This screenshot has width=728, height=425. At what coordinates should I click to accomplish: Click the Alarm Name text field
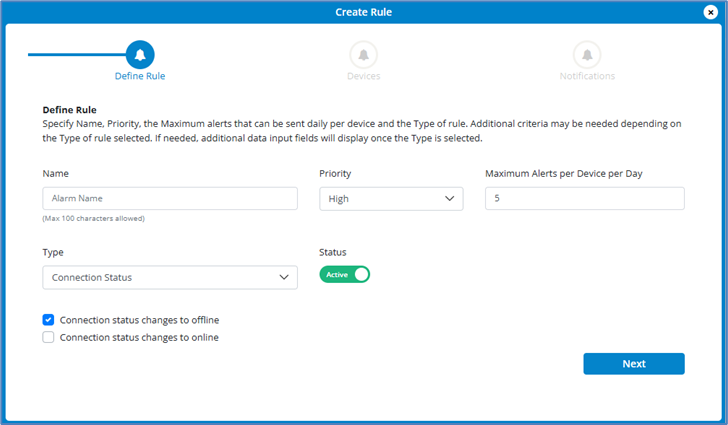pos(170,199)
